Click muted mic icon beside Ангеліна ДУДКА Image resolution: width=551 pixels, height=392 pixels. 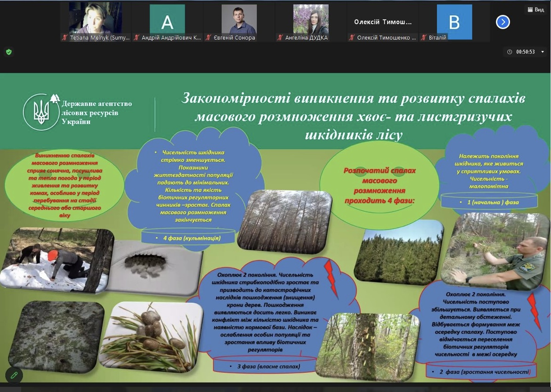point(280,38)
